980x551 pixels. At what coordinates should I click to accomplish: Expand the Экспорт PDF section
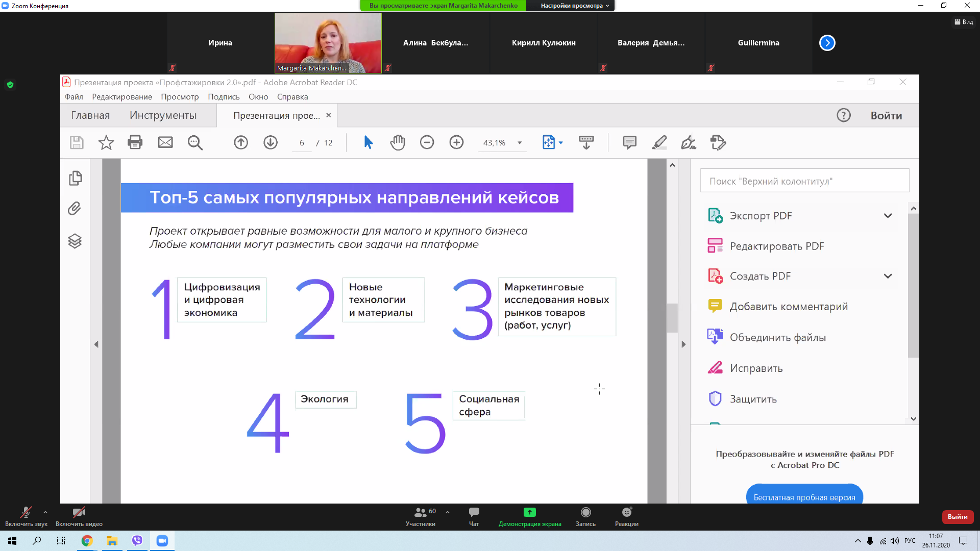888,216
